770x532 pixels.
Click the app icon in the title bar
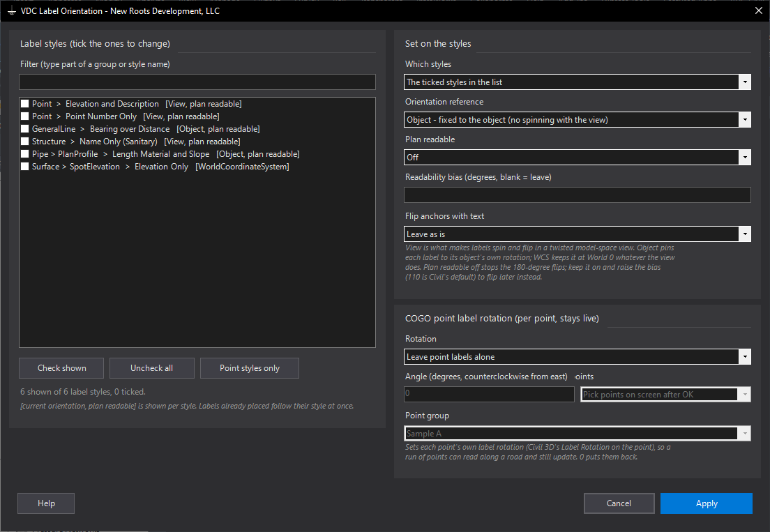11,10
